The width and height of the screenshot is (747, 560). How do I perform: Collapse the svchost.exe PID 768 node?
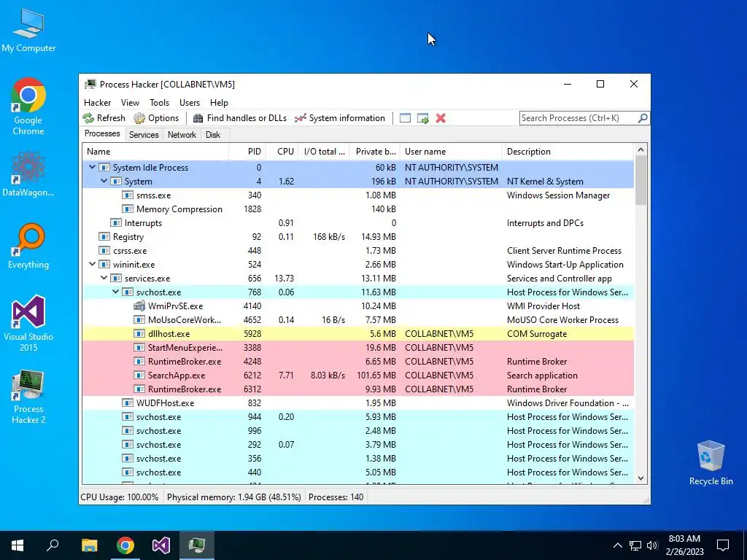[x=116, y=292]
